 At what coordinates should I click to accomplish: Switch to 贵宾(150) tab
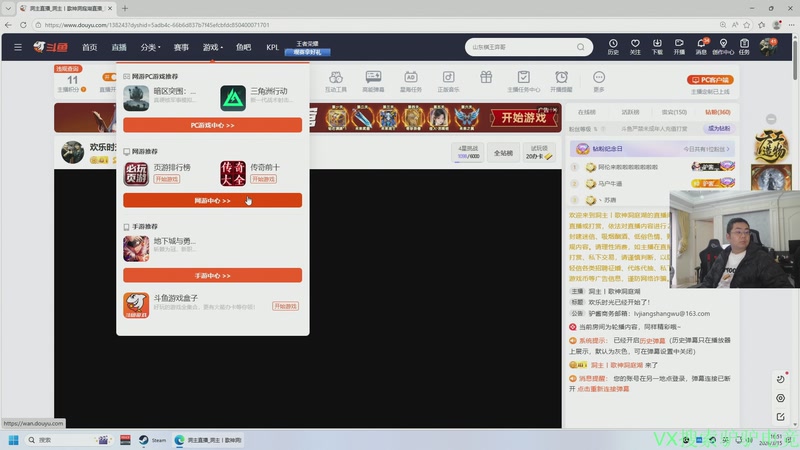click(x=674, y=112)
